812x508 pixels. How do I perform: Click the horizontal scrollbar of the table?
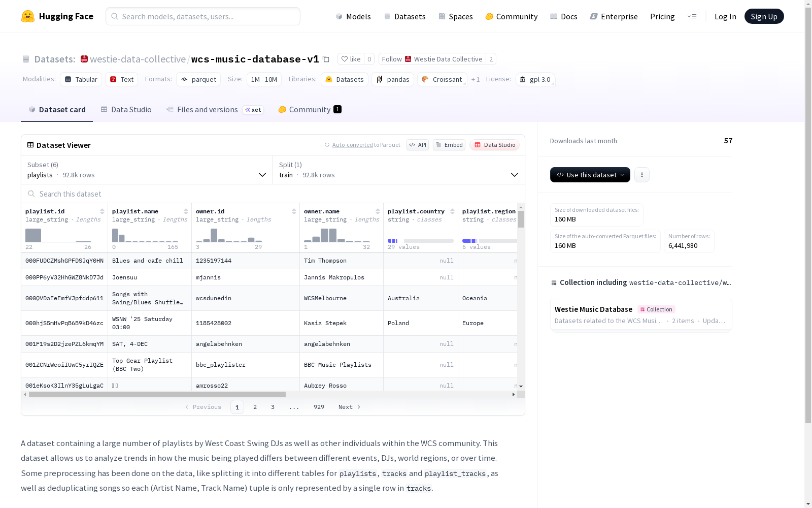(x=157, y=394)
